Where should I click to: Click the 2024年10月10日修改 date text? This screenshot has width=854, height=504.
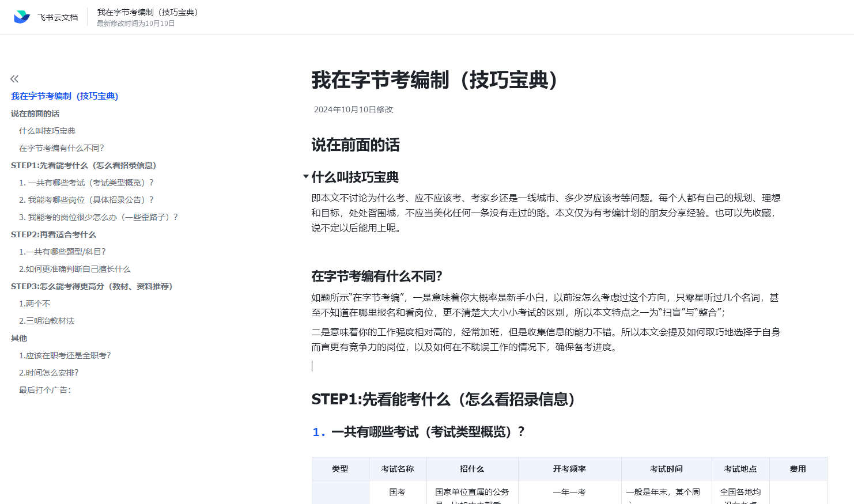coord(353,109)
